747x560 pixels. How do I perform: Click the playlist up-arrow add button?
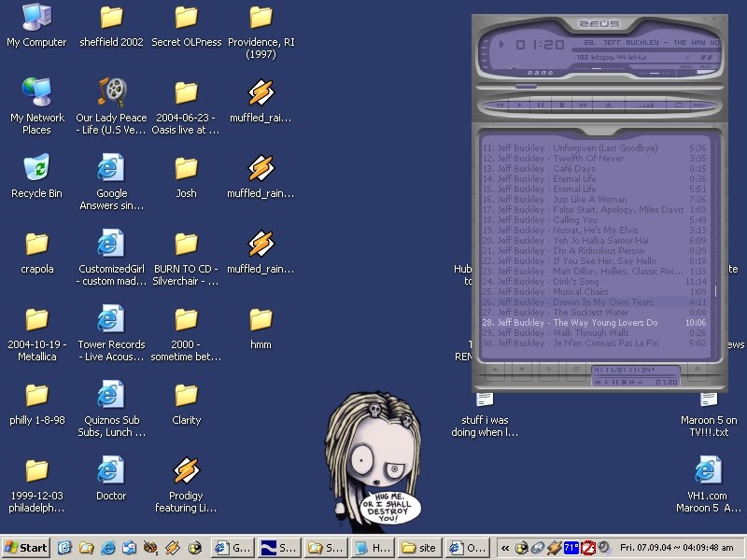point(496,370)
